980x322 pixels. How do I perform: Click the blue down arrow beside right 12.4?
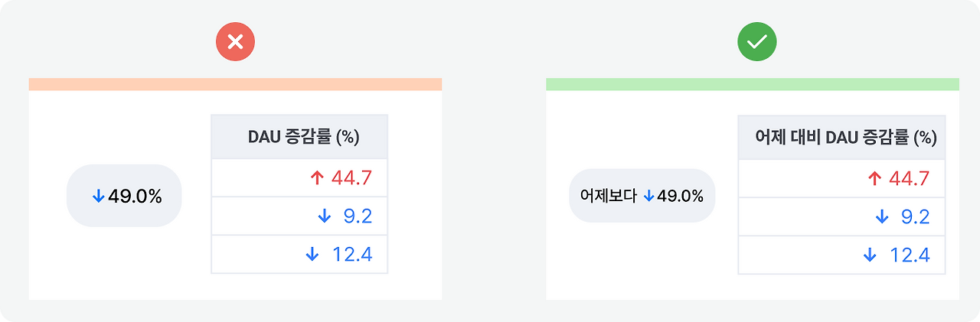[869, 255]
